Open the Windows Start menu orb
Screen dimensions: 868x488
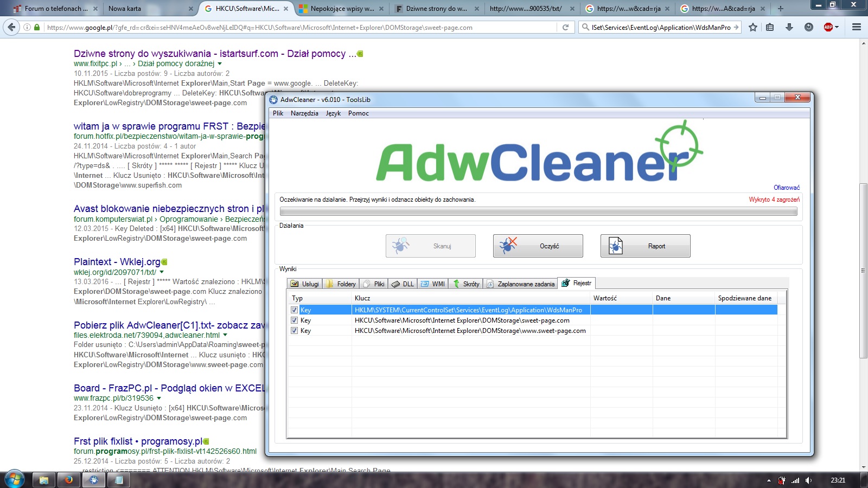(14, 479)
